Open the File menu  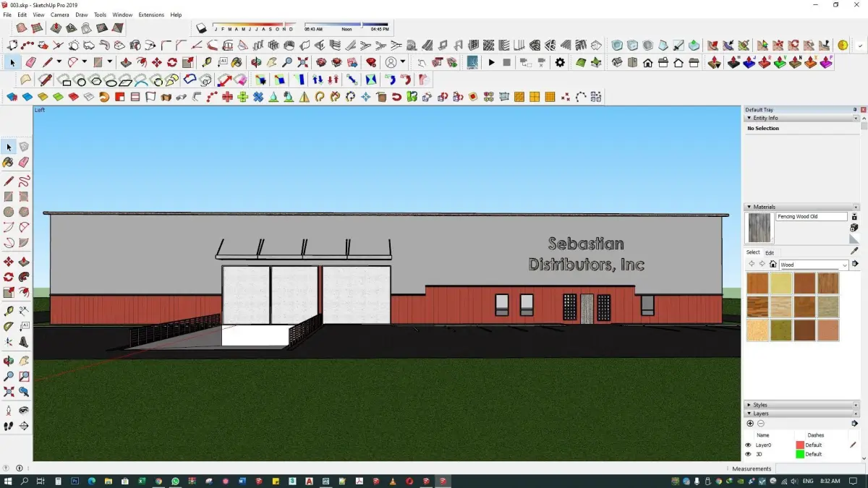(7, 14)
